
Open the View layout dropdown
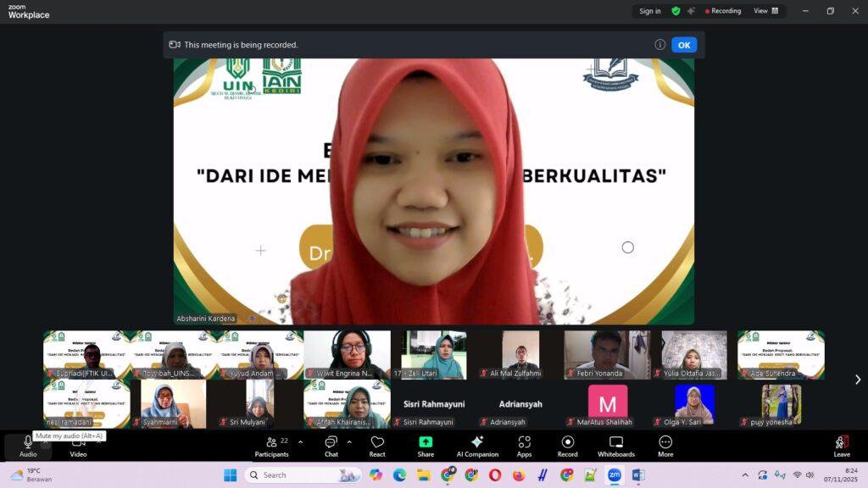point(765,11)
